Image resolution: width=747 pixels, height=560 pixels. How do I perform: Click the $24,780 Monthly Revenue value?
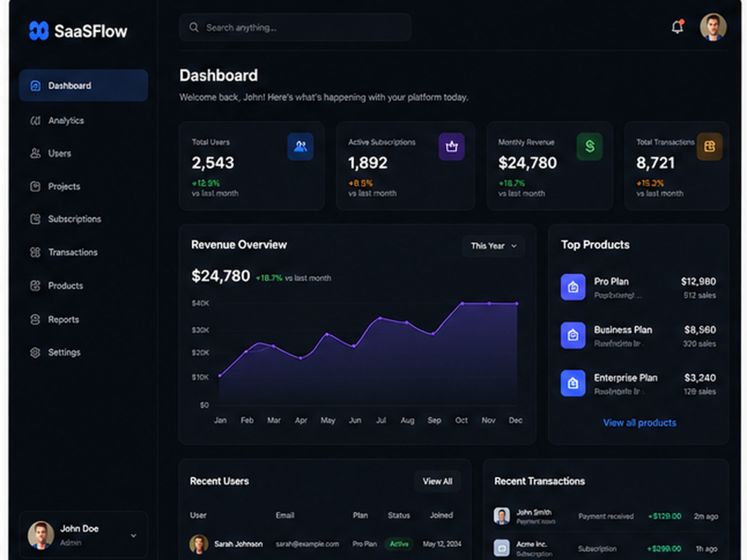tap(527, 164)
